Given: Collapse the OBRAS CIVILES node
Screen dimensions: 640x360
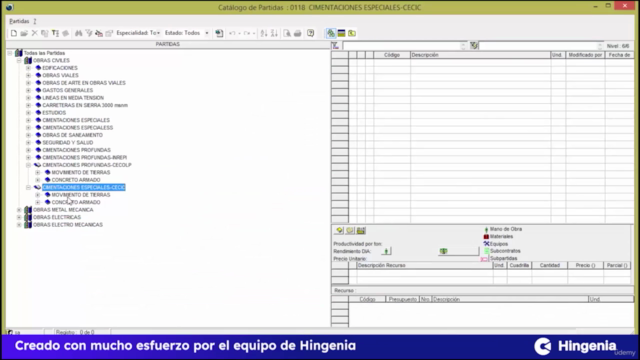Looking at the screenshot, I should coord(19,60).
